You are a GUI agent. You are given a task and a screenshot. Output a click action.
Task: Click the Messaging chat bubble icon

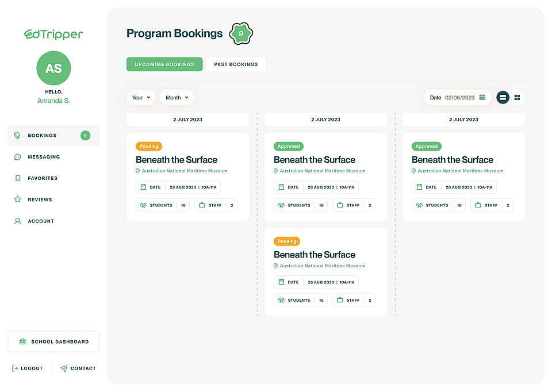[x=17, y=157]
